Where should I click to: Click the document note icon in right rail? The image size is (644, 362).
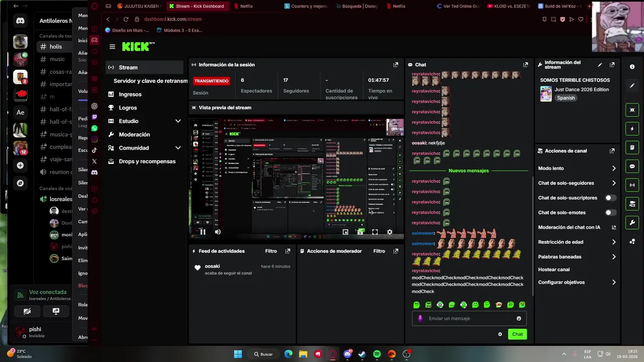632,147
